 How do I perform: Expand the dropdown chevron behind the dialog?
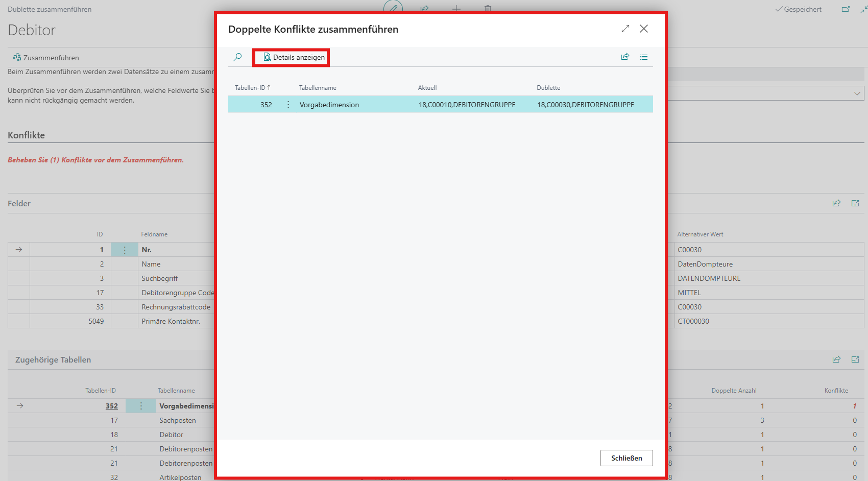pyautogui.click(x=857, y=93)
